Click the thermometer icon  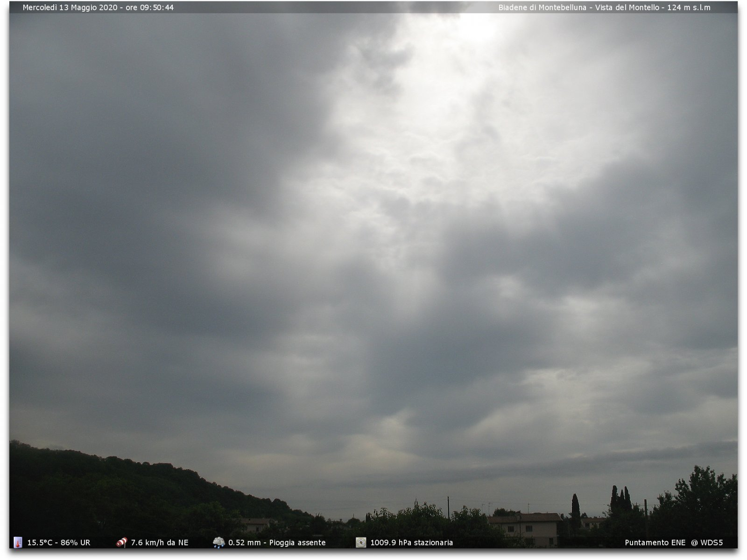(x=18, y=542)
